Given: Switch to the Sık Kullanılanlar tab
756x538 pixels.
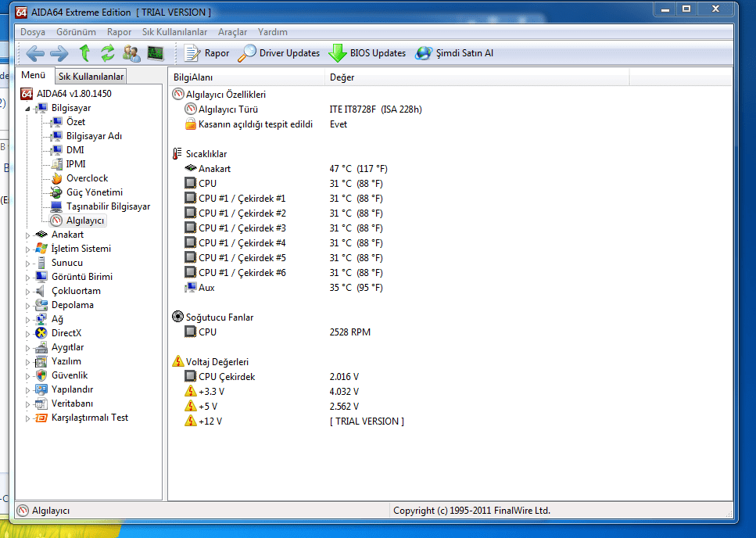Looking at the screenshot, I should [91, 76].
